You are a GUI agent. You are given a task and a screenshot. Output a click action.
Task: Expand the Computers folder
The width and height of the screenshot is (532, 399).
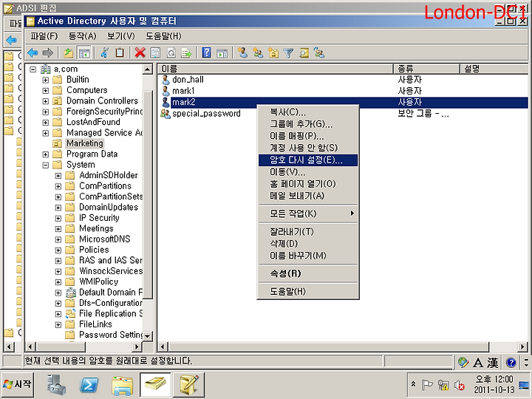click(46, 91)
